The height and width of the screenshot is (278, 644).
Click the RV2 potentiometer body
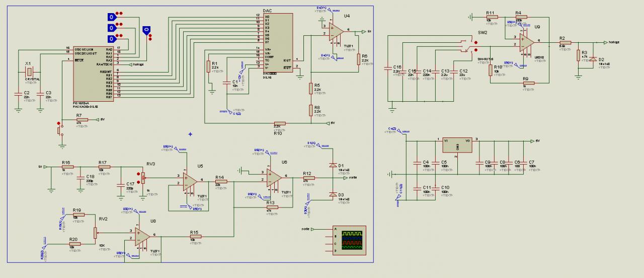[95, 232]
